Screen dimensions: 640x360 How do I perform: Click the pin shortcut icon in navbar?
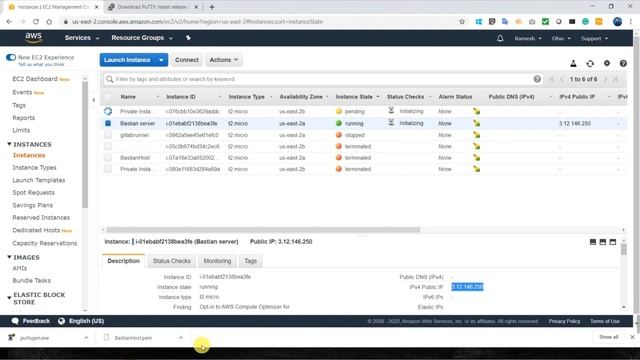coord(188,38)
